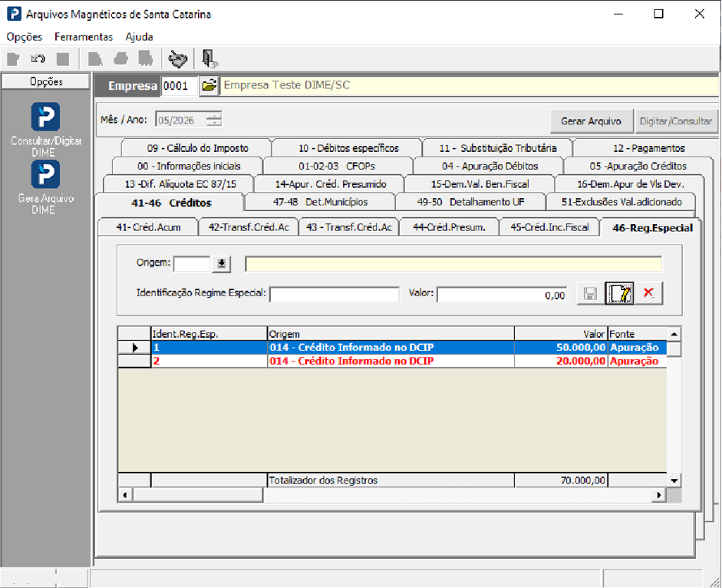Open the 43 - Transf.Créd.Ac sub-tab
722x588 pixels.
(349, 227)
